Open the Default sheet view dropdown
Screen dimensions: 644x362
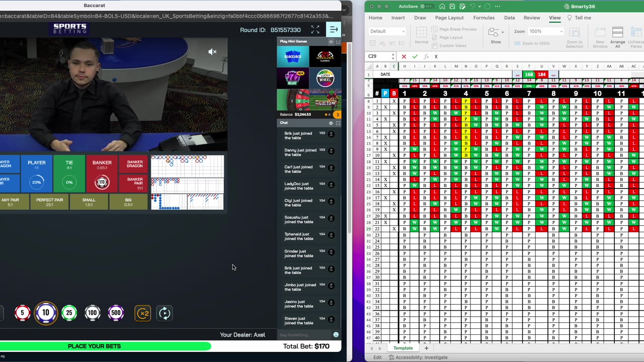(387, 31)
